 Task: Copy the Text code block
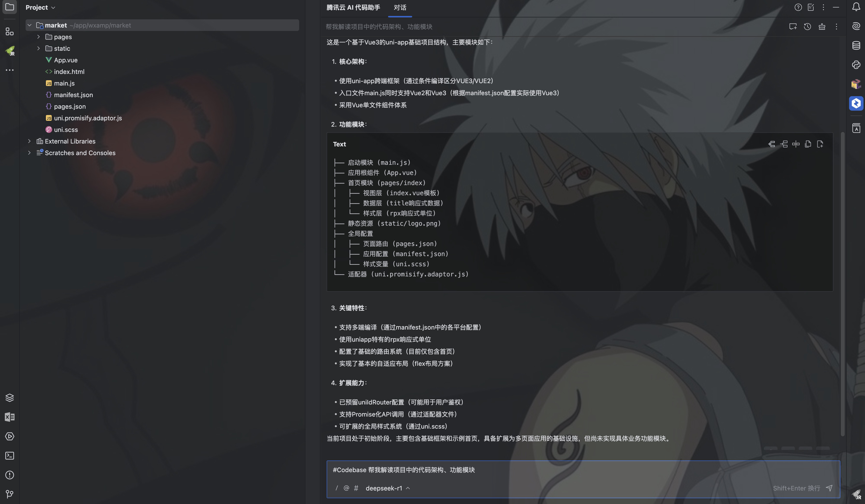coord(808,144)
